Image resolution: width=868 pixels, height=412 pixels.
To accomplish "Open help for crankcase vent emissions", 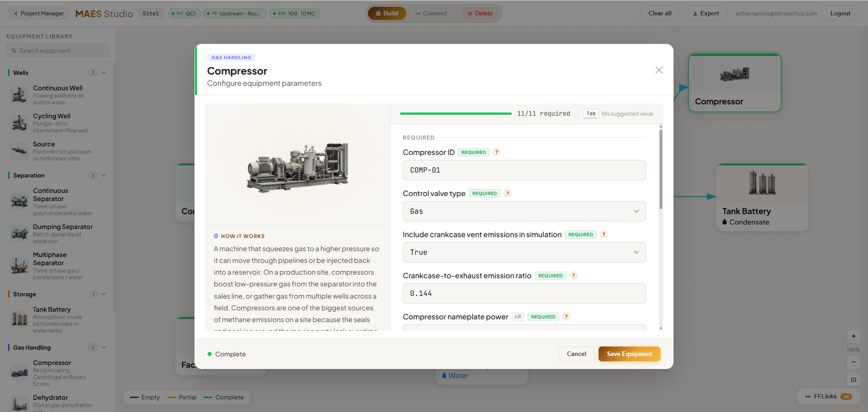I will coord(604,234).
